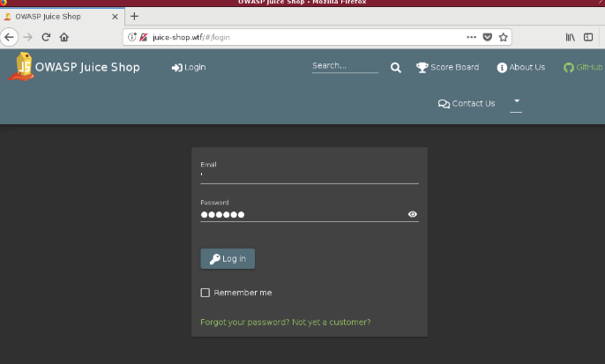This screenshot has height=364, width=605.
Task: Click the insecure connection padlock icon
Action: click(x=144, y=37)
